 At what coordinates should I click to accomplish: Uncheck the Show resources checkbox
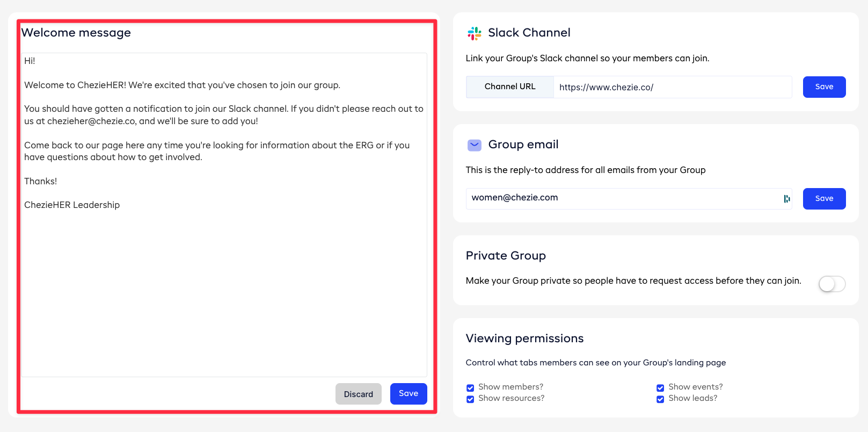[x=470, y=399]
